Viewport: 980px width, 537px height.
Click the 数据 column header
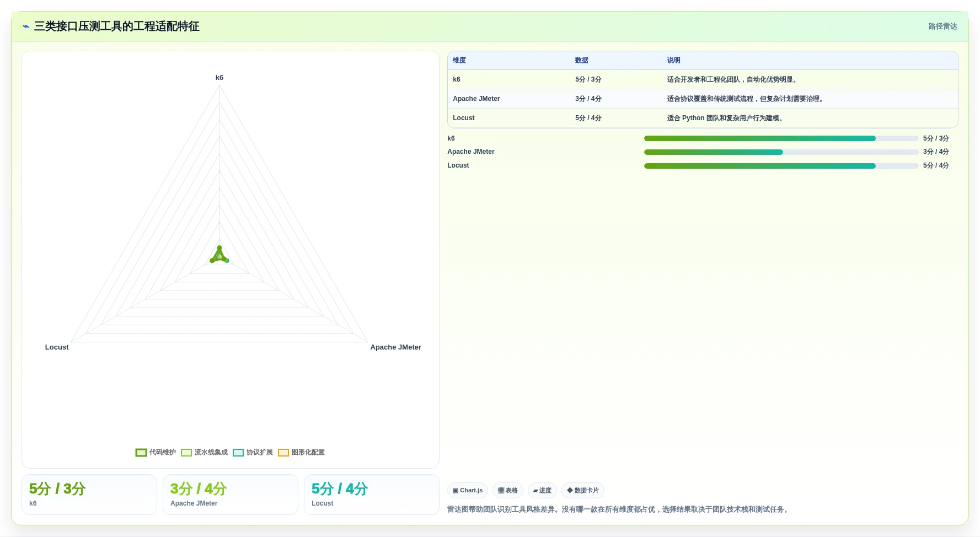coord(582,60)
